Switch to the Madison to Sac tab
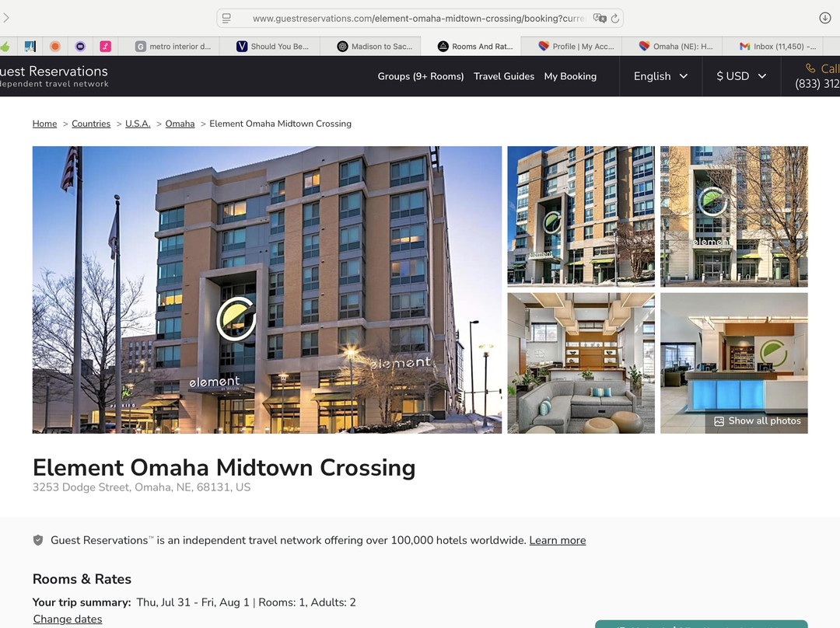The height and width of the screenshot is (628, 840). (x=375, y=47)
